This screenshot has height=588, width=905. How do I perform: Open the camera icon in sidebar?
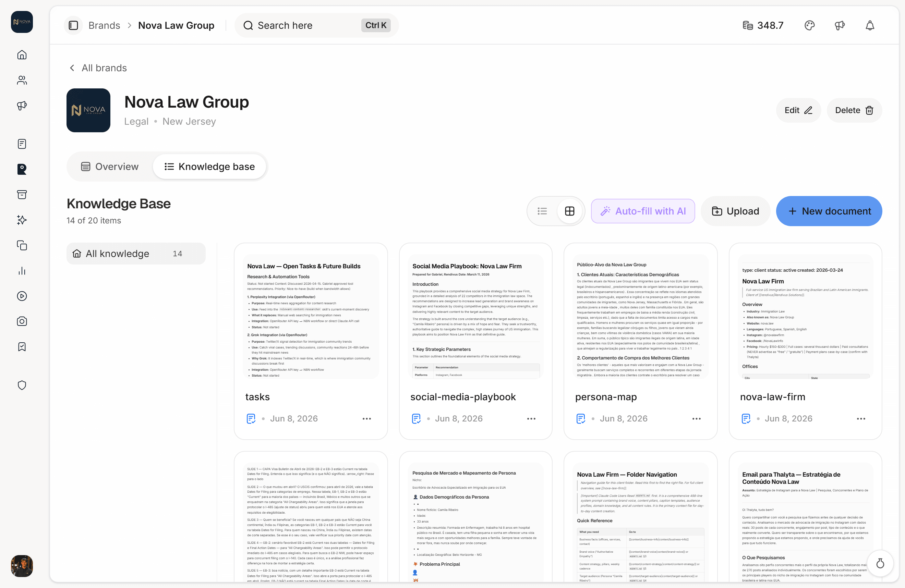click(22, 321)
